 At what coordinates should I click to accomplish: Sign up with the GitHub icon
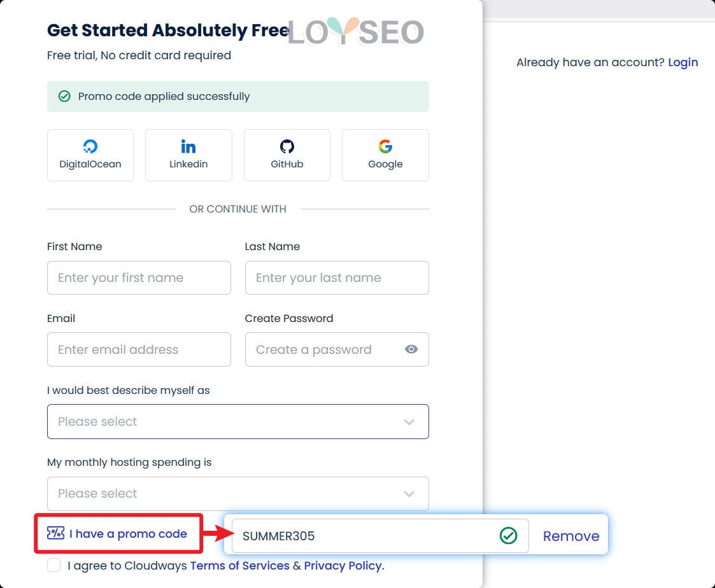(x=287, y=147)
